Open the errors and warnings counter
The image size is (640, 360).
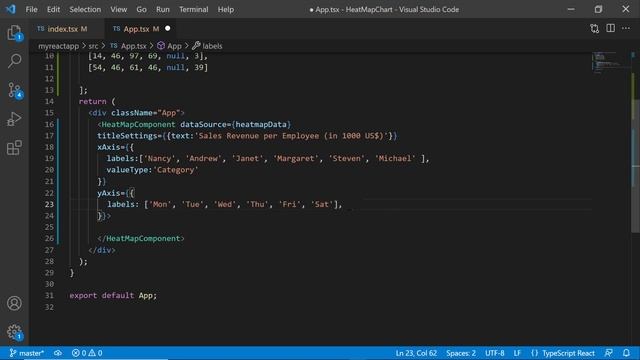87,353
